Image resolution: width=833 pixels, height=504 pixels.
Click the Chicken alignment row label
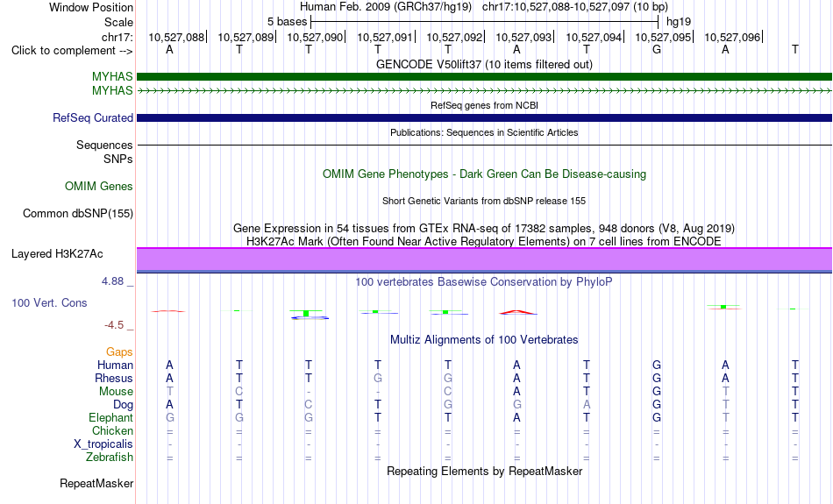pyautogui.click(x=112, y=430)
